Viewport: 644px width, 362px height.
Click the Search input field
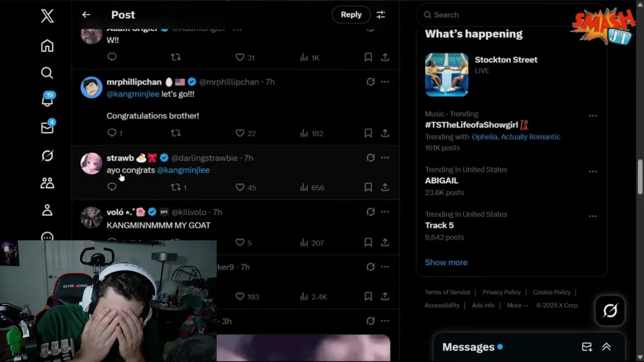pos(498,15)
